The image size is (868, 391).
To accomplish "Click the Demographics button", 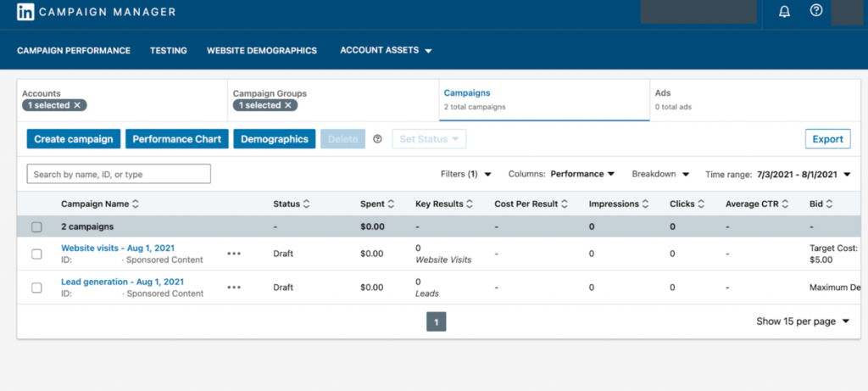I will [x=275, y=139].
